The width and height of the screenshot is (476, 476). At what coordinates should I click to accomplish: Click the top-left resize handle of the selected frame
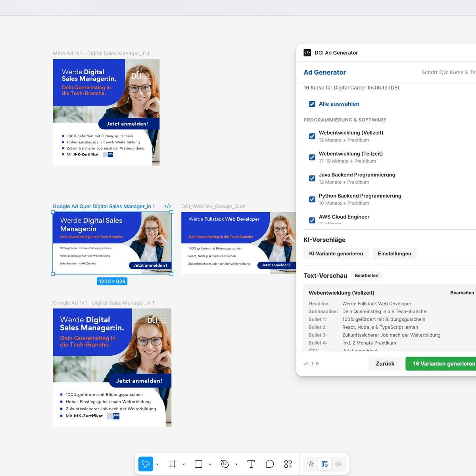53,212
